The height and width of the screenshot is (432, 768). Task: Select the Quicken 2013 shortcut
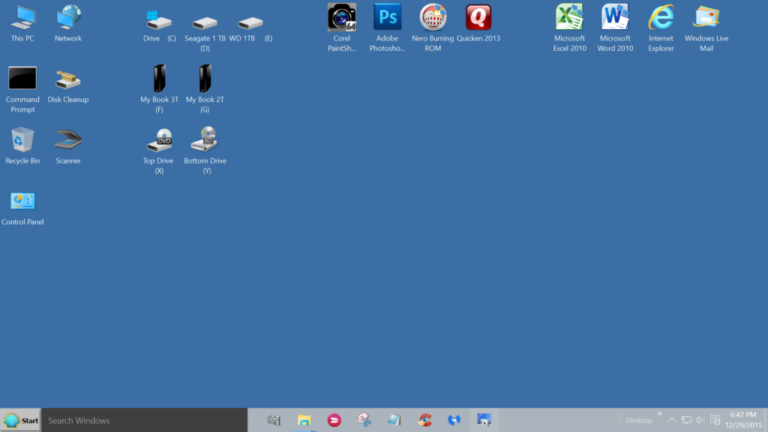(x=478, y=18)
